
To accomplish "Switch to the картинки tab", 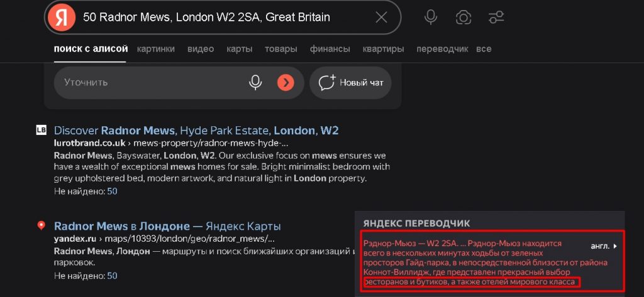I will (x=156, y=49).
